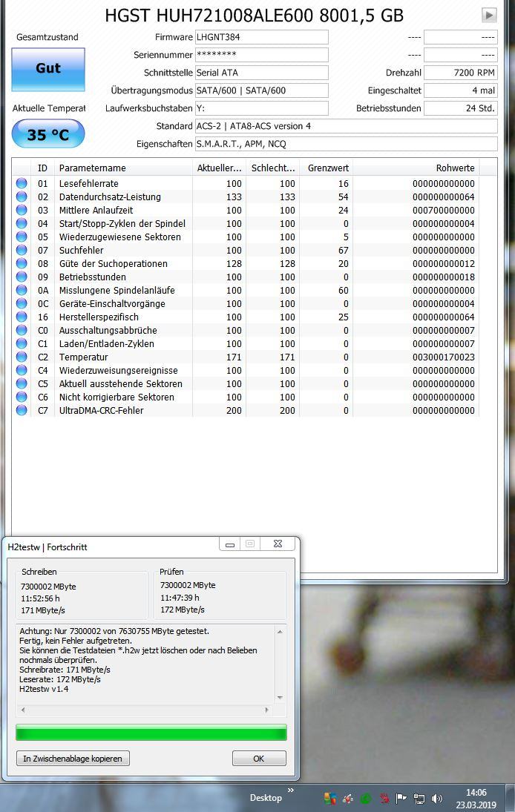The image size is (515, 812).
Task: Click the green progress bar in H2testw
Action: [151, 733]
